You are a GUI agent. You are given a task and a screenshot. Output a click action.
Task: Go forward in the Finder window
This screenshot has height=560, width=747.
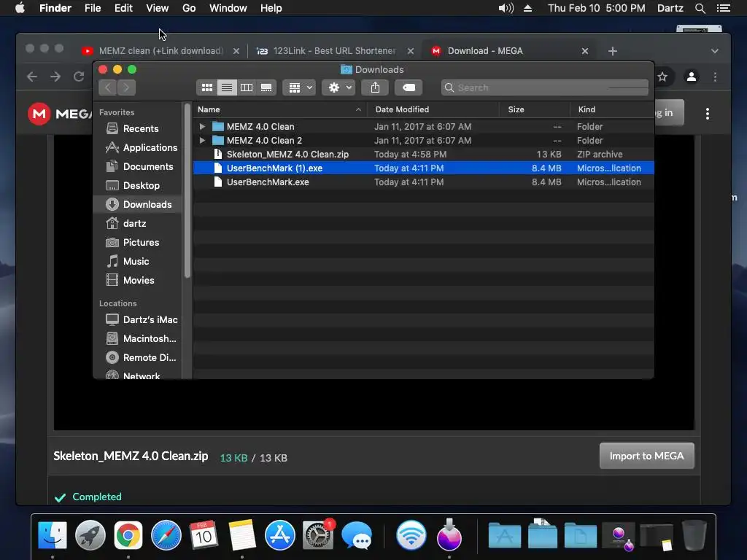point(127,87)
